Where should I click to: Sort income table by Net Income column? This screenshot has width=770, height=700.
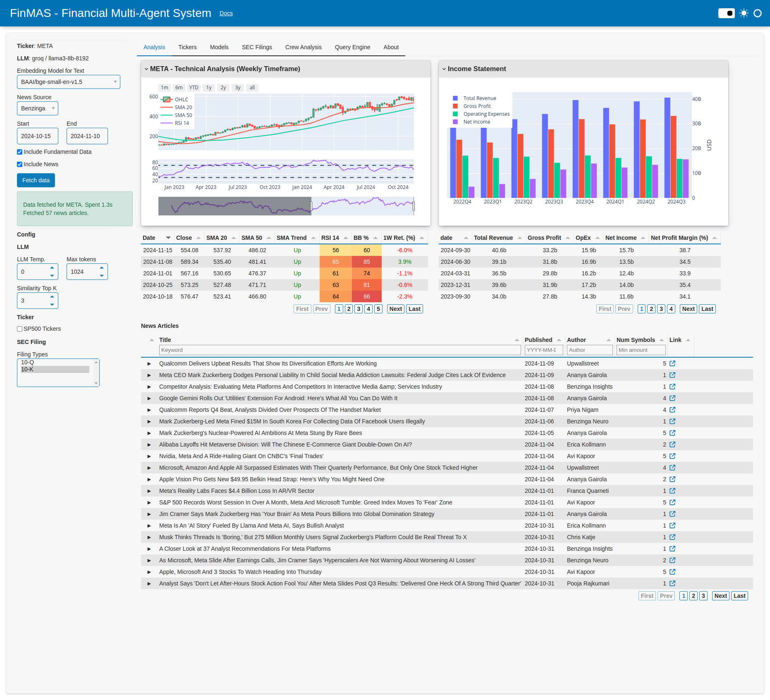click(643, 238)
